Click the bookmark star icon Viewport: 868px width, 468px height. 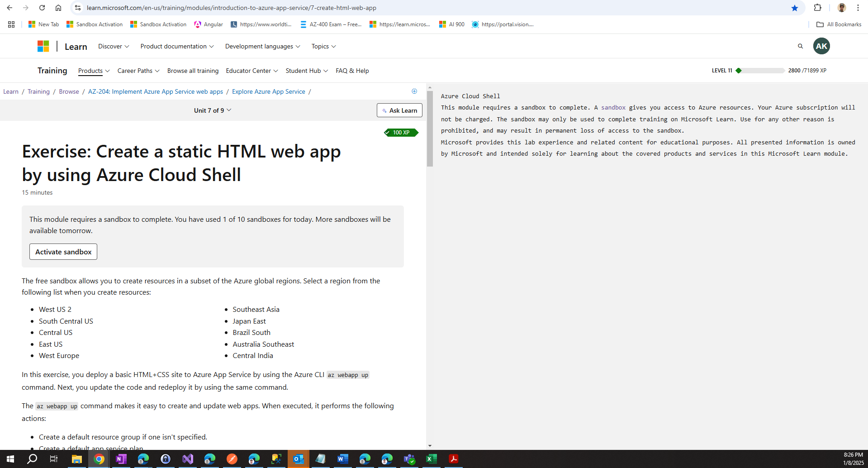click(x=795, y=8)
